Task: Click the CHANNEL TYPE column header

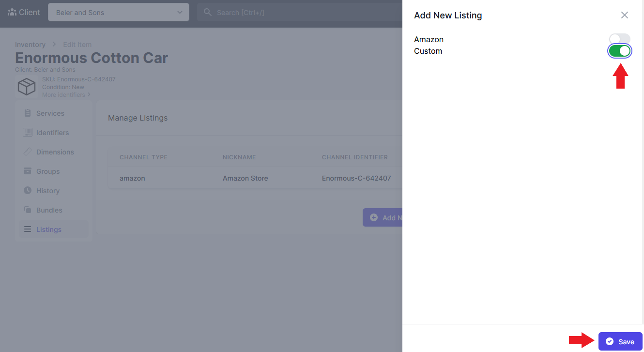Action: [143, 157]
